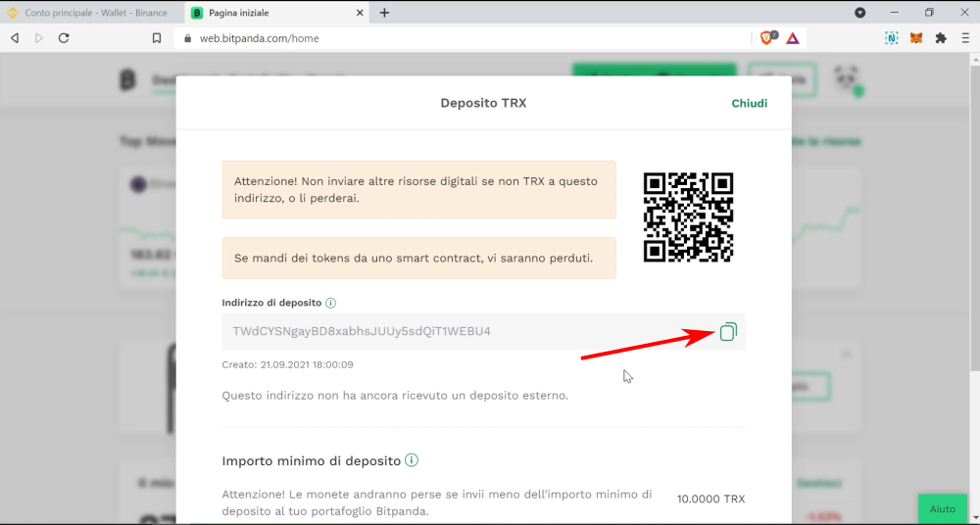This screenshot has height=525, width=980.
Task: Click the 'Attenzione! Non inviare altre risorse' warning
Action: coord(418,190)
